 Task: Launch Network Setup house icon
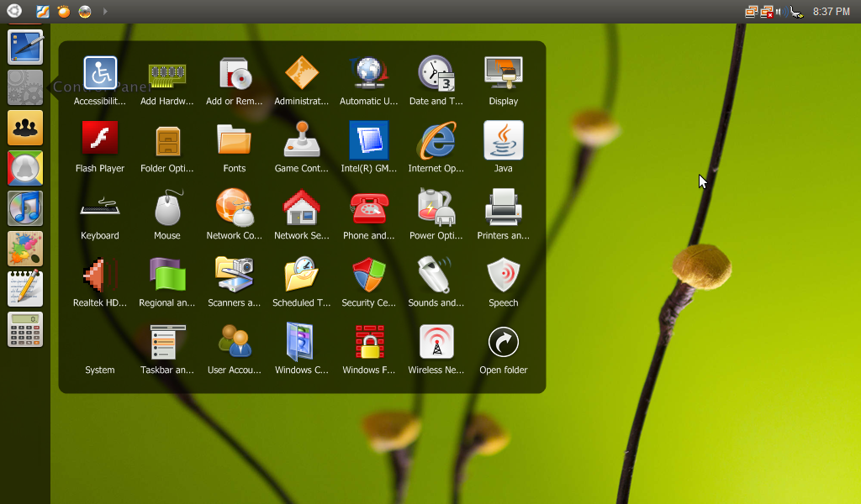[x=302, y=207]
